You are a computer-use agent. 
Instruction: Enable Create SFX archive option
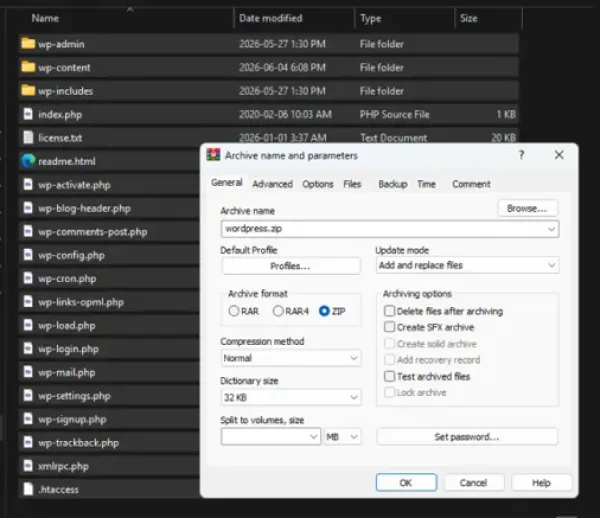coord(390,327)
